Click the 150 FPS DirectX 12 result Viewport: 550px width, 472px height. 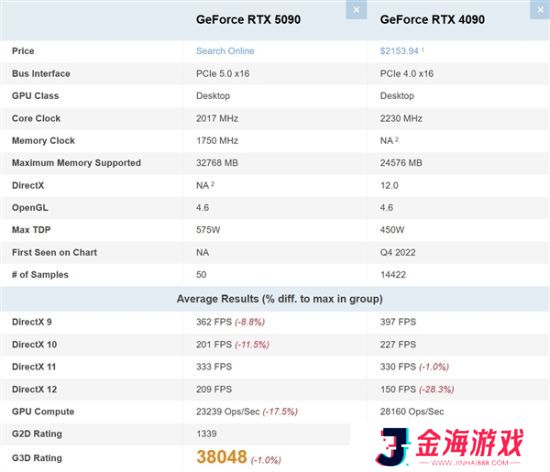tap(398, 389)
